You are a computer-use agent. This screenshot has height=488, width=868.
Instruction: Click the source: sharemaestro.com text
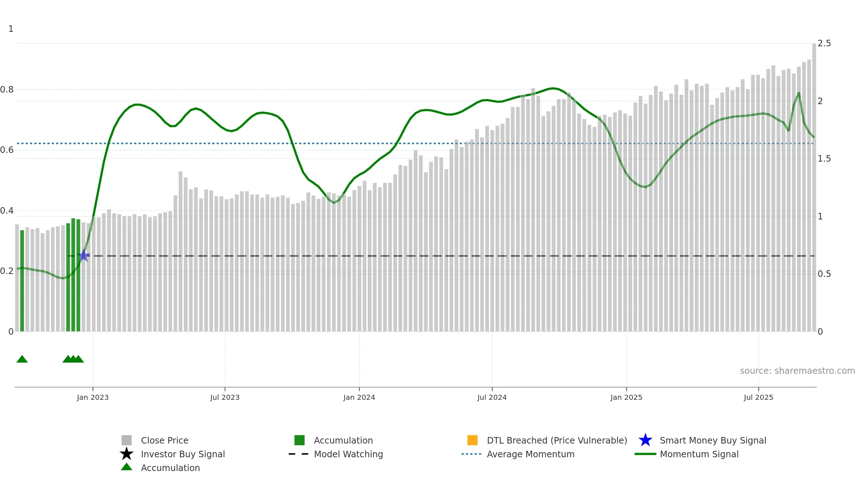pos(797,371)
